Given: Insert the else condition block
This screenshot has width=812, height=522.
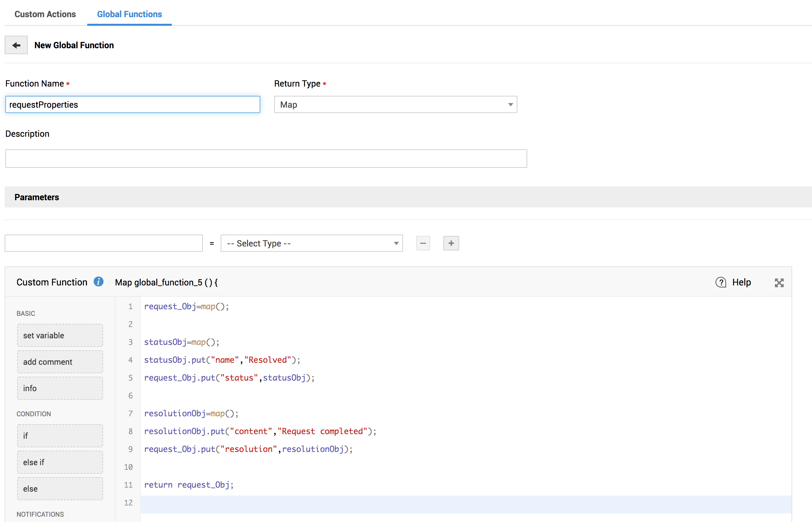Looking at the screenshot, I should pyautogui.click(x=60, y=488).
